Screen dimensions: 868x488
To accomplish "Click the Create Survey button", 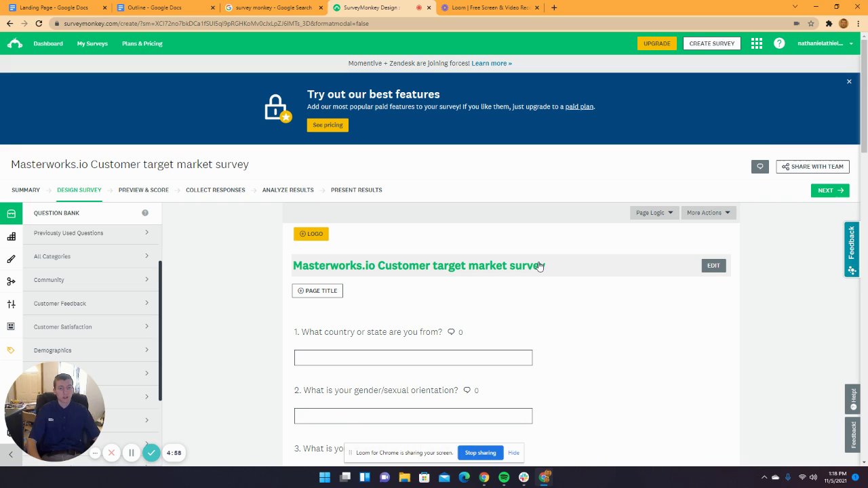I will 712,43.
